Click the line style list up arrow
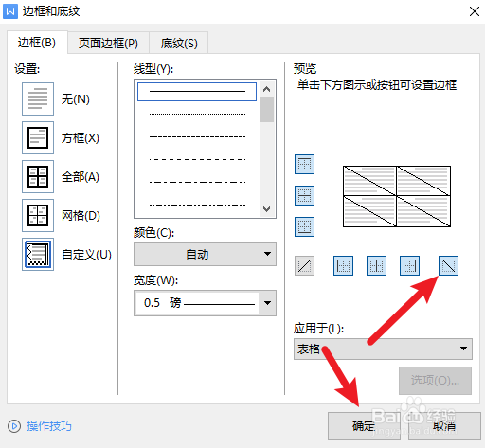Image resolution: width=485 pixels, height=448 pixels. tap(267, 89)
